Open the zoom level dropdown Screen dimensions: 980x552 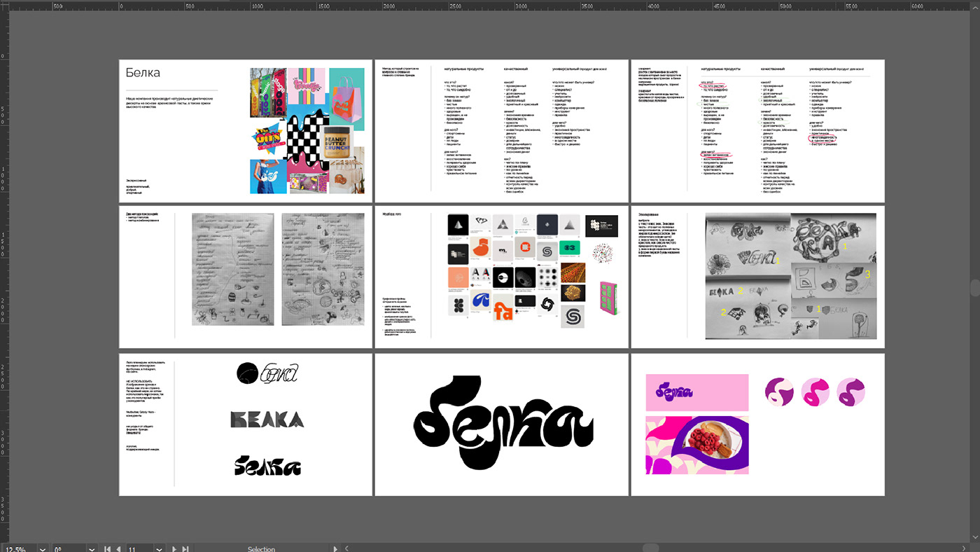tap(43, 548)
